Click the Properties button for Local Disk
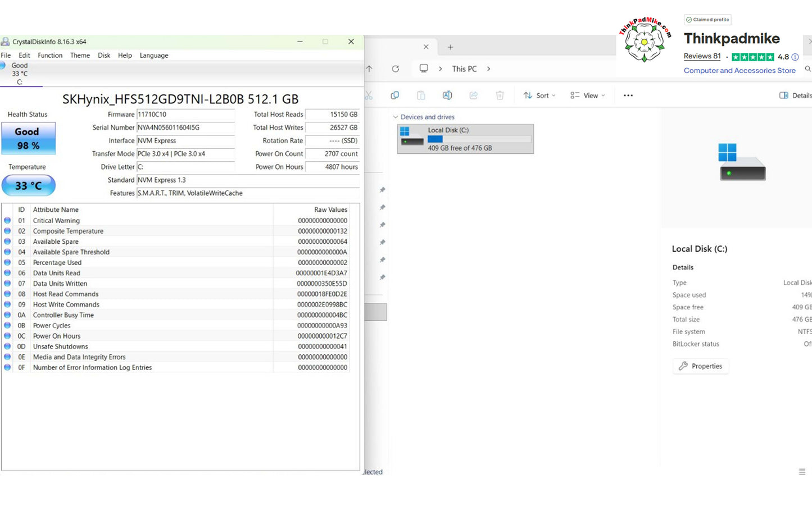Viewport: 812px width, 510px height. click(x=700, y=366)
